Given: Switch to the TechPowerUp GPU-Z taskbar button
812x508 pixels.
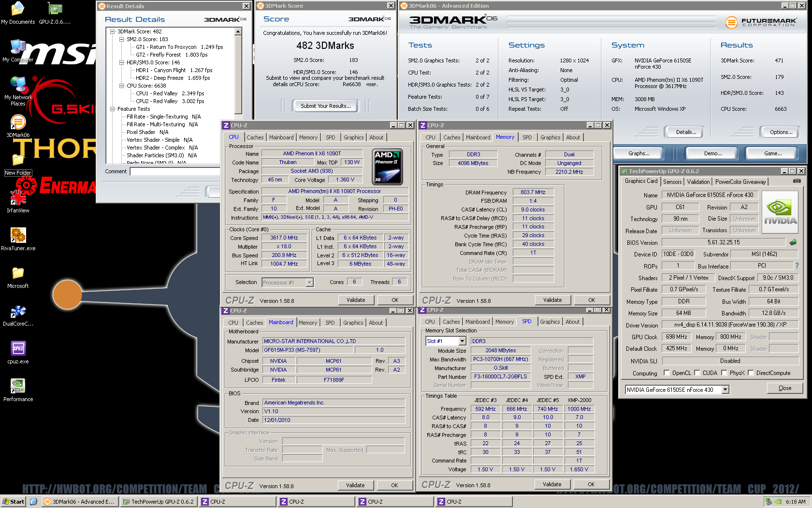Looking at the screenshot, I should 159,502.
